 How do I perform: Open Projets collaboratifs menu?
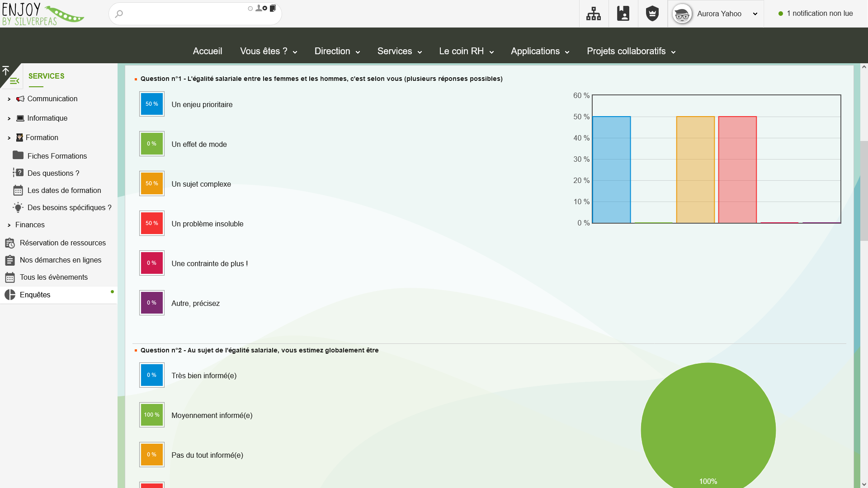[x=631, y=51]
